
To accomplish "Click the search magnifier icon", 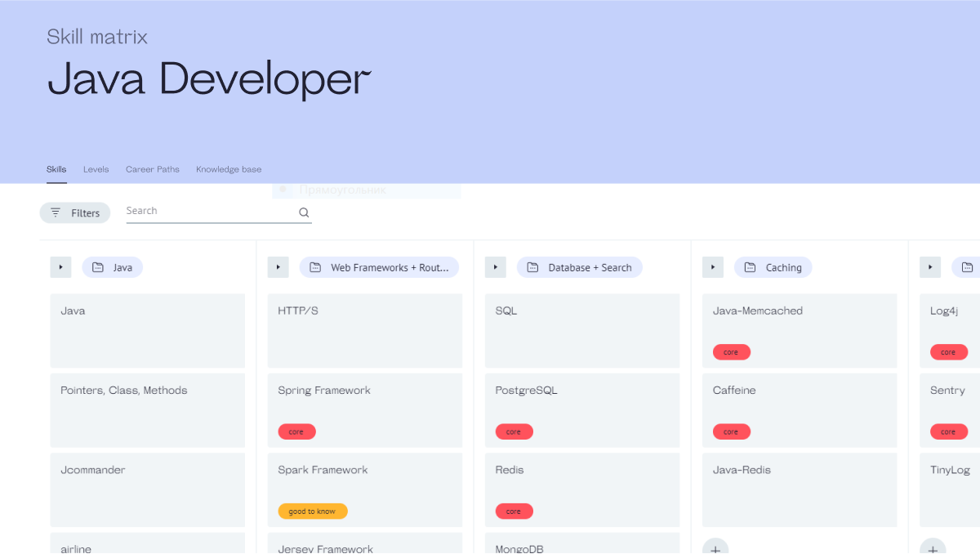I will [304, 212].
